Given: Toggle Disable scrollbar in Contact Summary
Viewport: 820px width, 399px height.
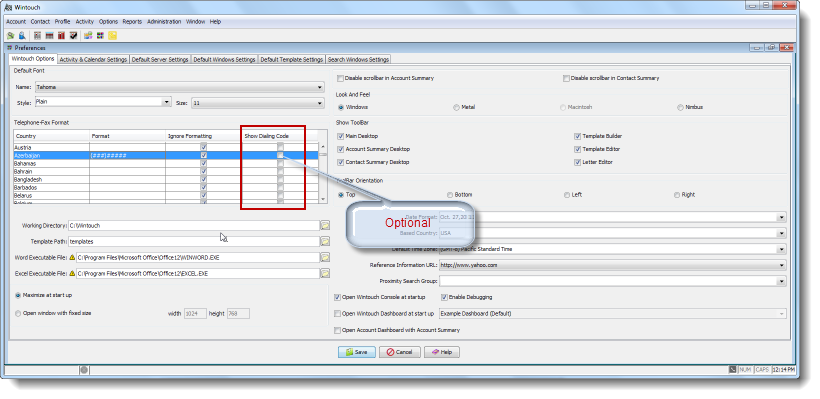Looking at the screenshot, I should [x=566, y=78].
